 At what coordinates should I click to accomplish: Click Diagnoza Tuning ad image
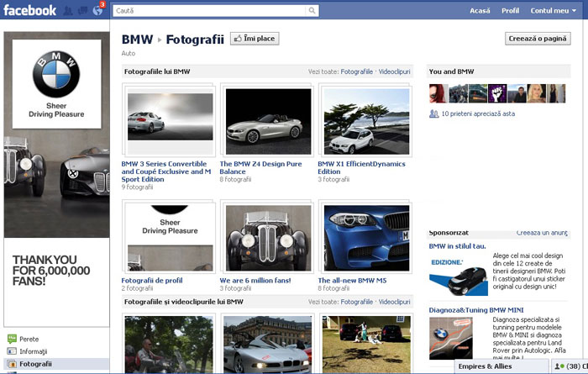coord(451,339)
